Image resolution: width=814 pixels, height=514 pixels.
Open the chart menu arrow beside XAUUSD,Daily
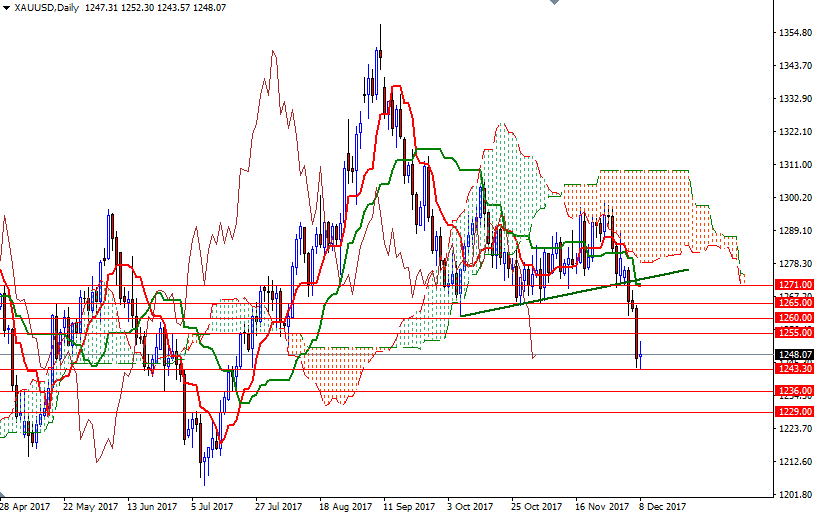(5, 7)
